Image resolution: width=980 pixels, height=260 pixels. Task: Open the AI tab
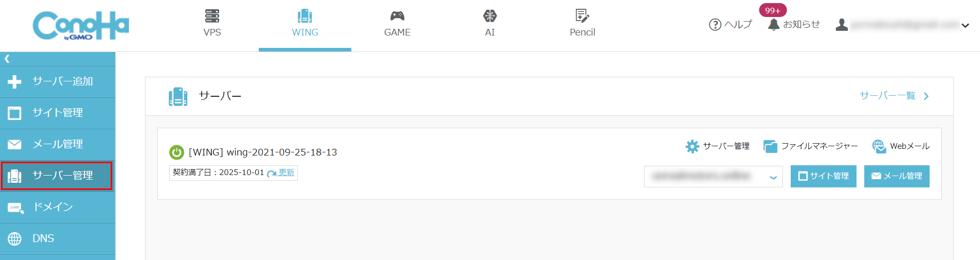(x=490, y=24)
